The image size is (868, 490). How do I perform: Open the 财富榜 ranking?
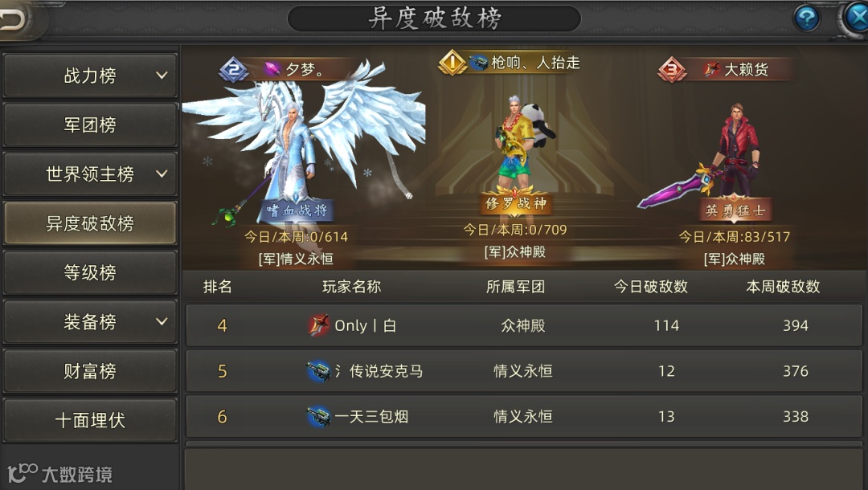click(90, 370)
